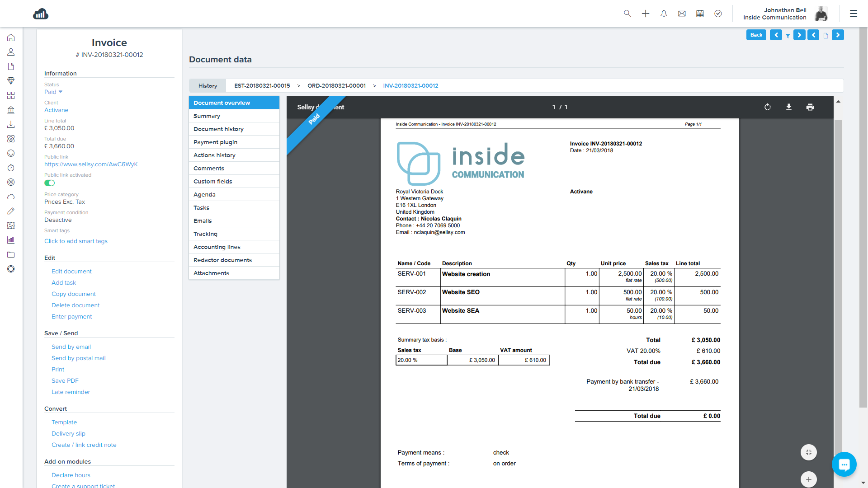
Task: Disable the public link activated switch
Action: [49, 183]
